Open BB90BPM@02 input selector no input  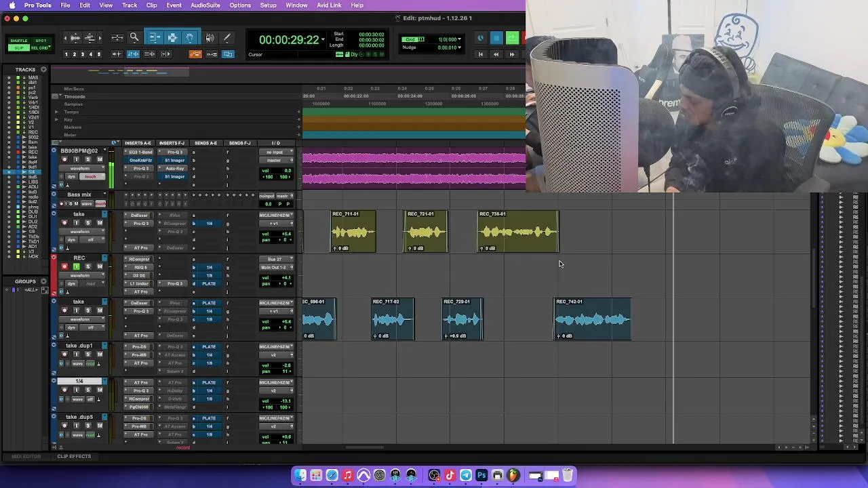click(276, 152)
